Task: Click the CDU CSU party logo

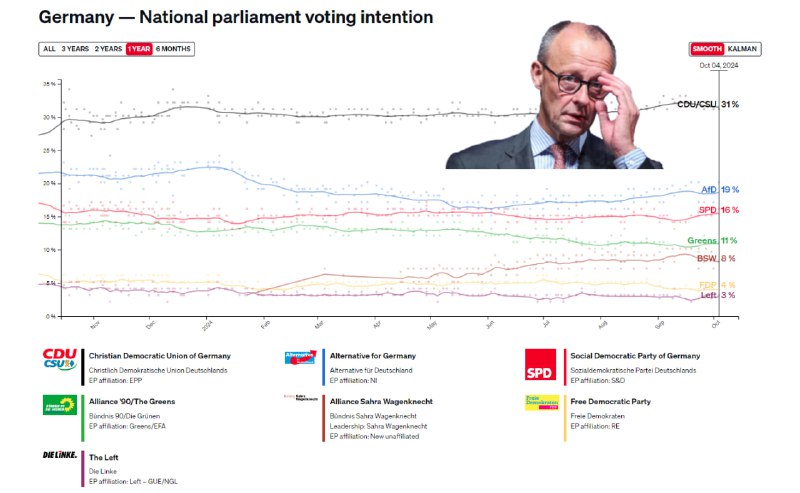Action: 60,359
